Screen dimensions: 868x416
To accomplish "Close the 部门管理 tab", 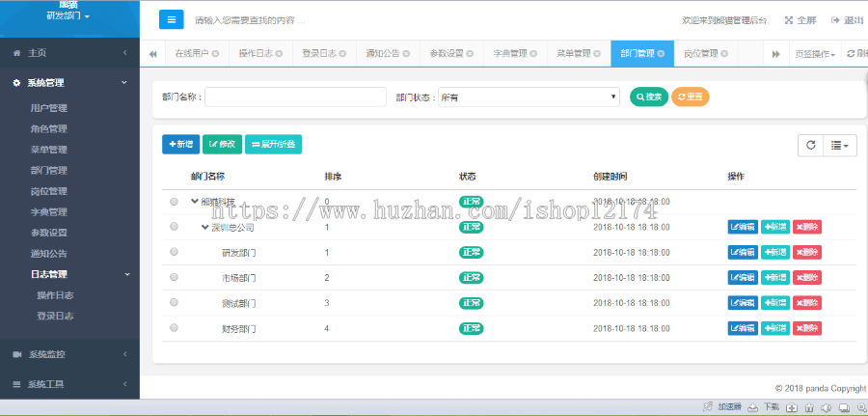I will 661,54.
